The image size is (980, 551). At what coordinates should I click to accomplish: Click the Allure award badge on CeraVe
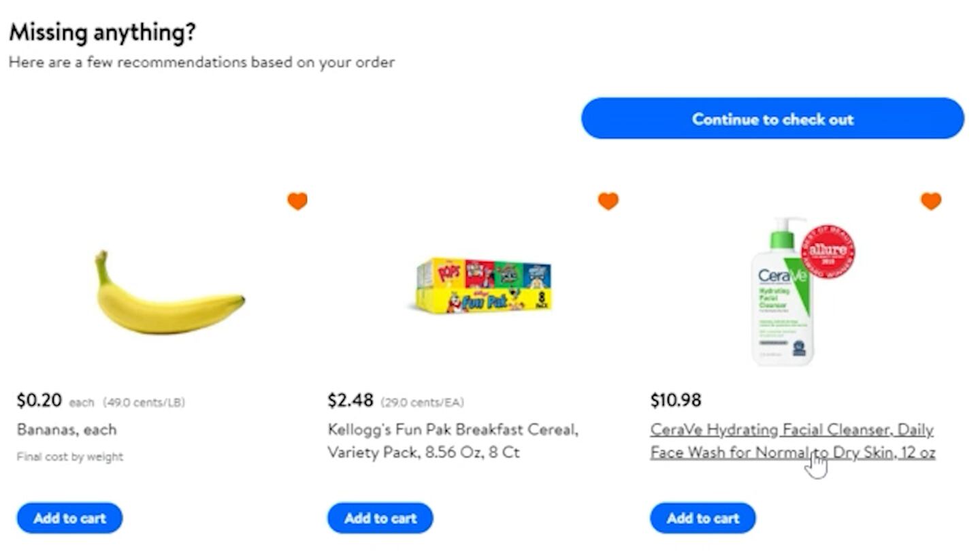(828, 252)
